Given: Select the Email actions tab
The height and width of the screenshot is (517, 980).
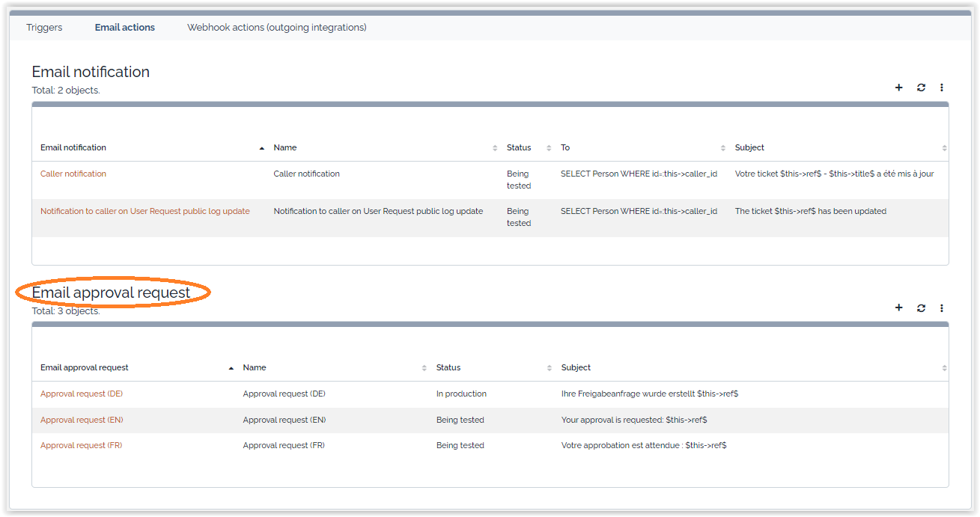Looking at the screenshot, I should tap(124, 28).
